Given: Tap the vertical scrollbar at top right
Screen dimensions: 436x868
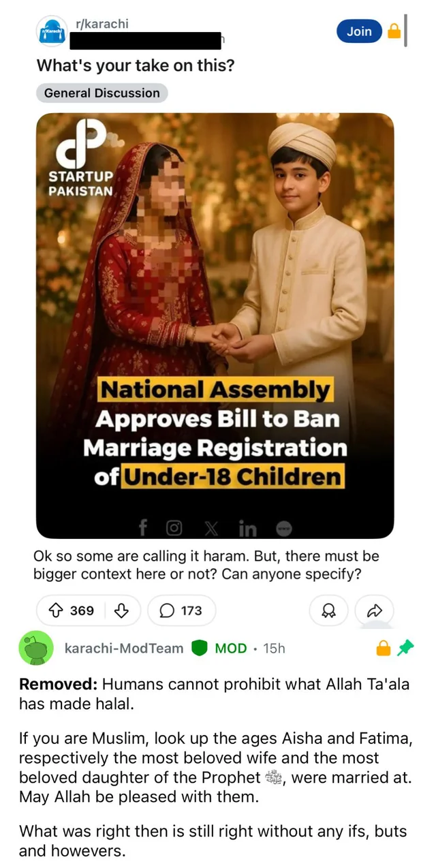Looking at the screenshot, I should 405,31.
